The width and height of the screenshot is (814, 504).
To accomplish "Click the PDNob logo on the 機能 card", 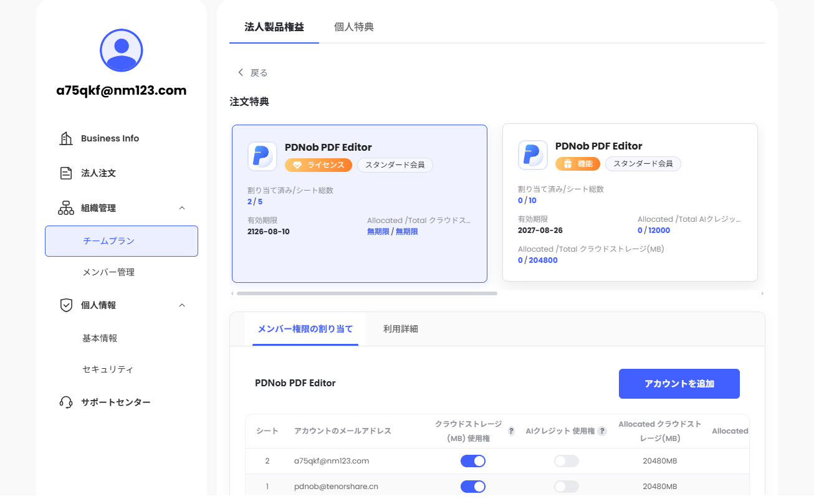I will click(x=533, y=155).
